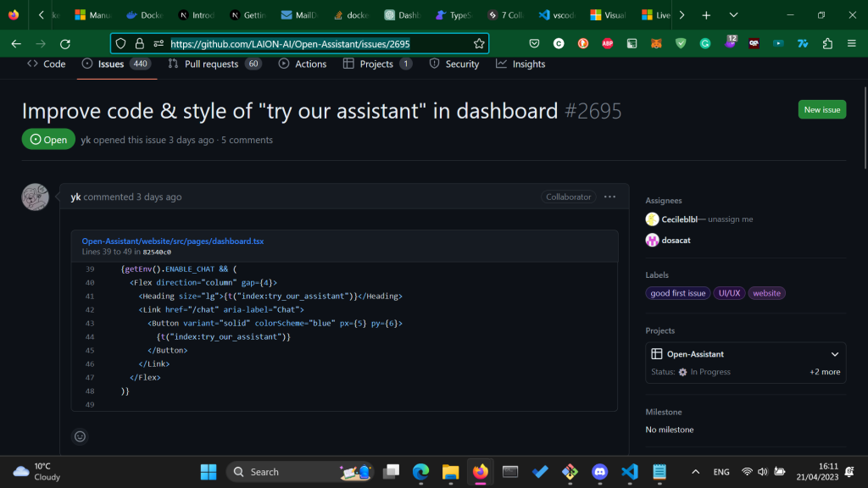Screen dimensions: 868x488
Task: Open the terminal app on the taskbar
Action: (x=509, y=472)
